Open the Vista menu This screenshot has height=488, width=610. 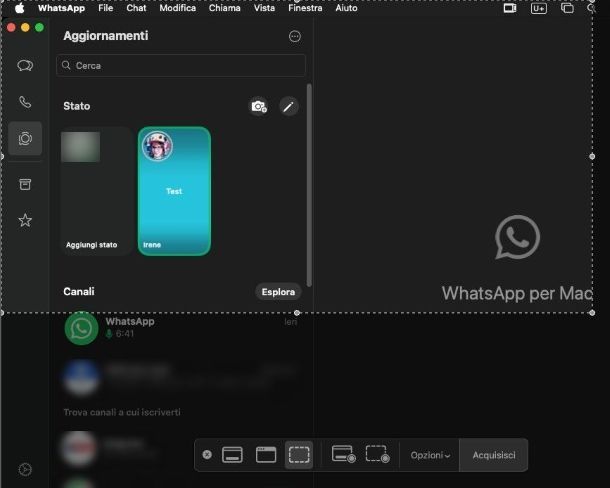click(264, 8)
